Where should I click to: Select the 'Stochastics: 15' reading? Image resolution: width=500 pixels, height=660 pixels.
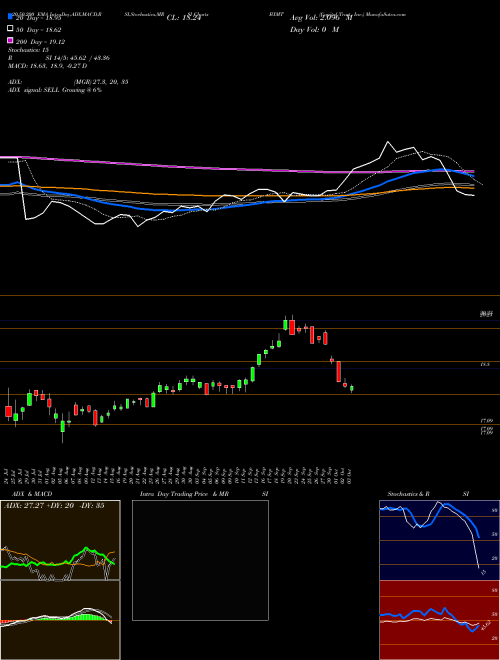point(29,50)
